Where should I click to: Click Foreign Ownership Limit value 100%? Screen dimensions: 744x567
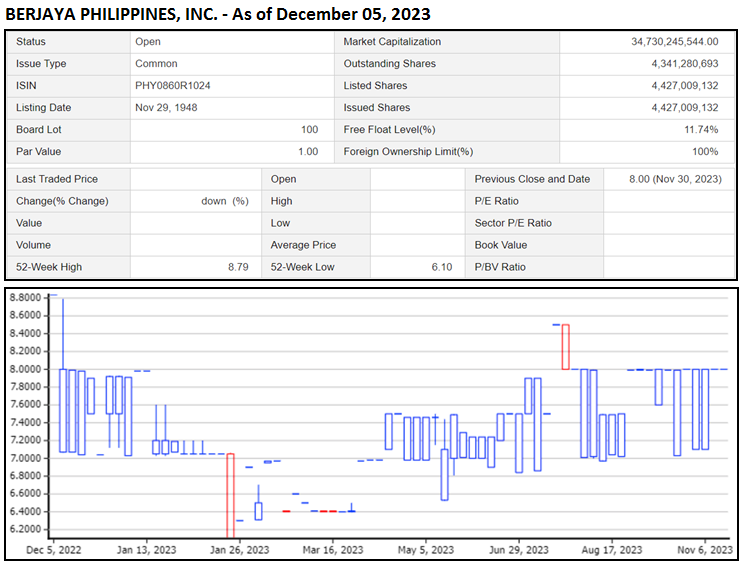(x=705, y=151)
